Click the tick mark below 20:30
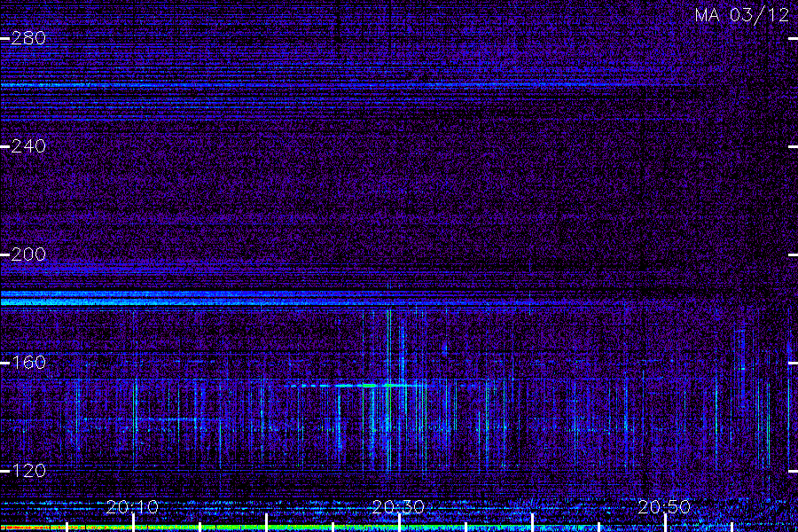Image resolution: width=798 pixels, height=532 pixels. [400, 523]
